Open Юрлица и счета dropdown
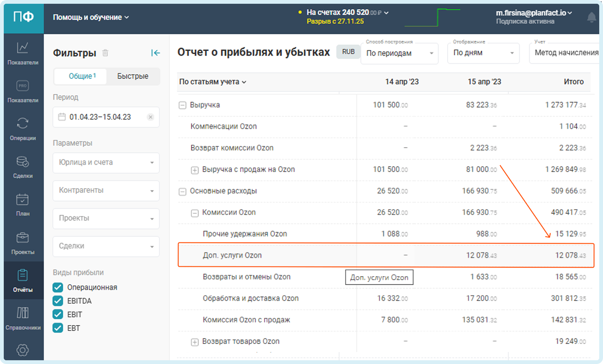Viewport: 603px width, 364px height. tap(106, 162)
